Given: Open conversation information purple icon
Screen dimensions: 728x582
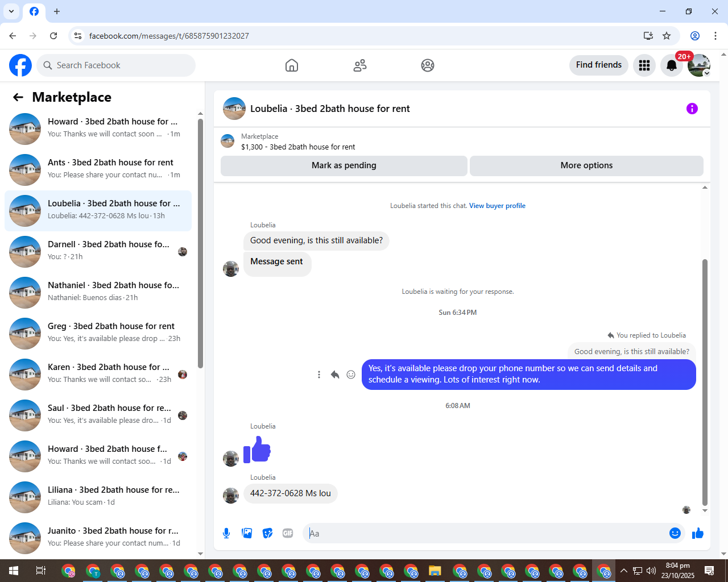Looking at the screenshot, I should [692, 109].
